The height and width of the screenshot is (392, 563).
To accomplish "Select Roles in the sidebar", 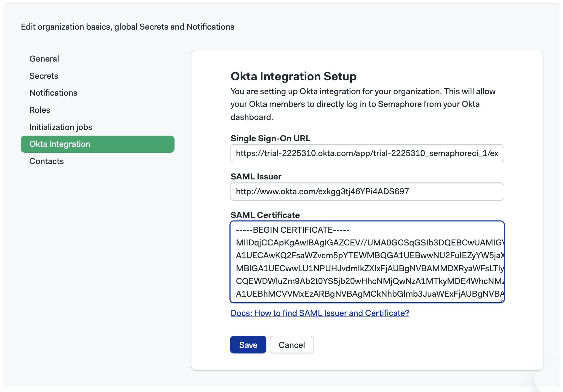I will tap(40, 110).
